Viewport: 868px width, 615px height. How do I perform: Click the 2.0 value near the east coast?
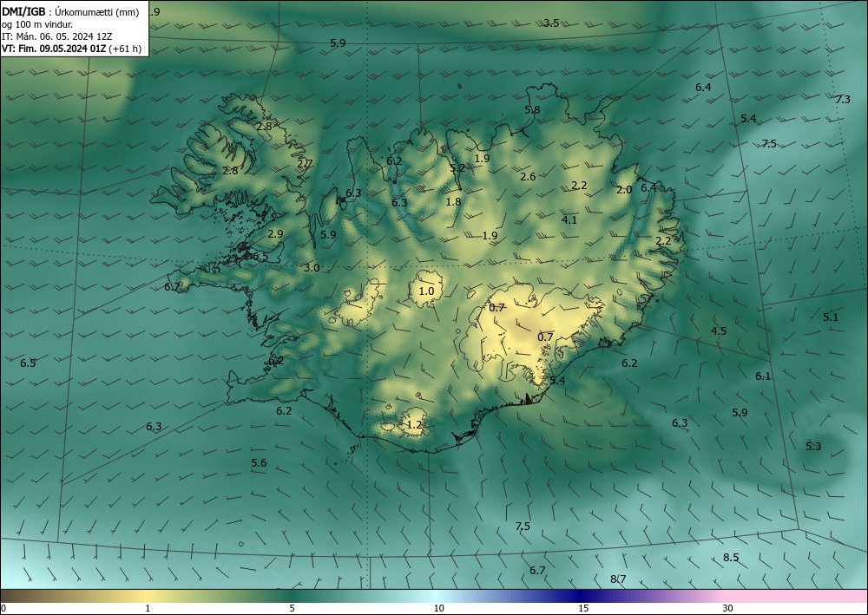click(624, 190)
